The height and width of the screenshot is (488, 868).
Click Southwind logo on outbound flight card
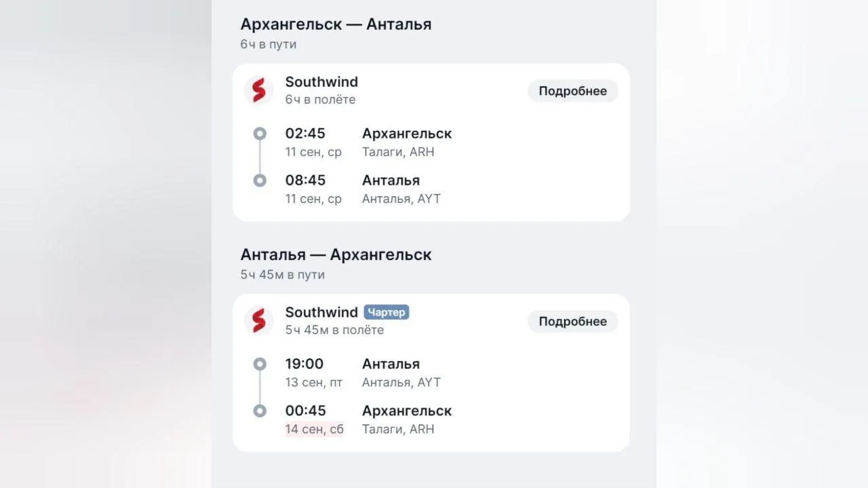[x=259, y=90]
